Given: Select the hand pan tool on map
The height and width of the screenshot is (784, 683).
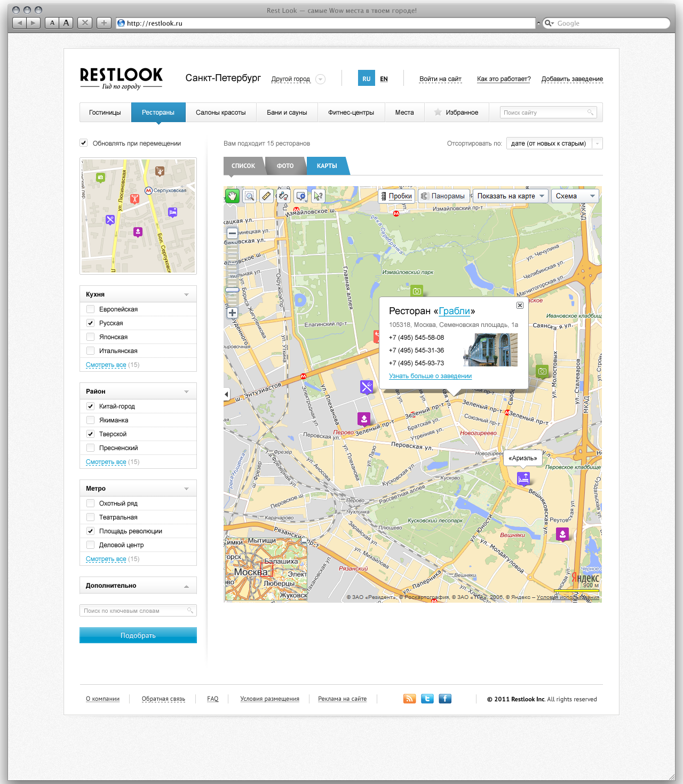Looking at the screenshot, I should pos(232,196).
